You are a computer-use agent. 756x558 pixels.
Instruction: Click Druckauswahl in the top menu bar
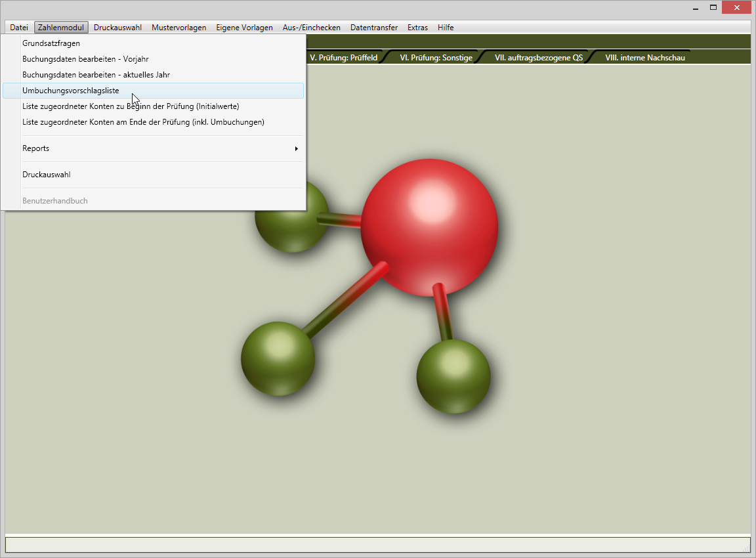pyautogui.click(x=117, y=28)
